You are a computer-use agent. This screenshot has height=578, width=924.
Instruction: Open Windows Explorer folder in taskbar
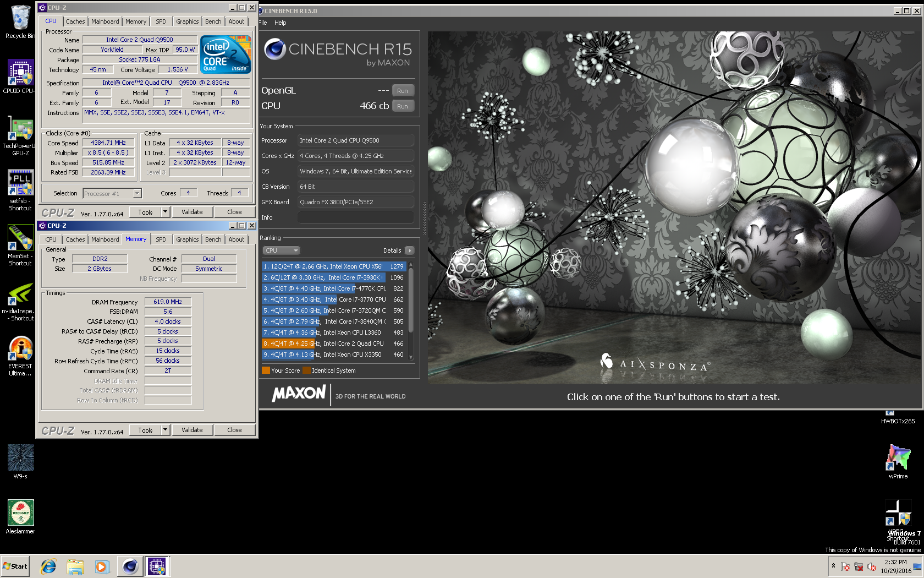[75, 566]
